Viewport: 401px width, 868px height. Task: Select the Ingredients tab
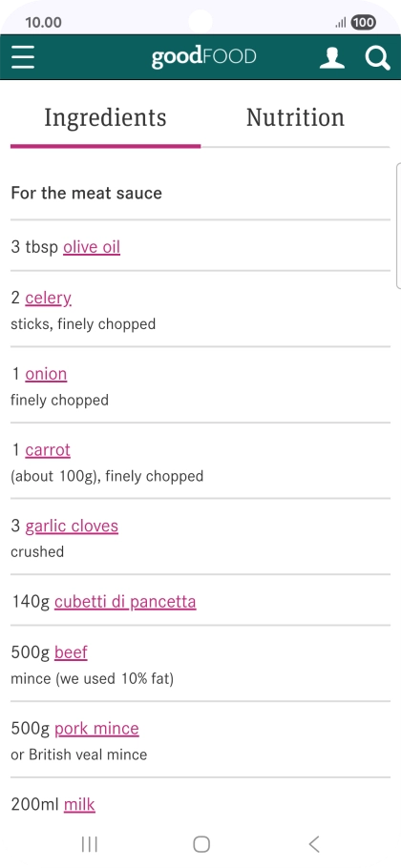105,118
